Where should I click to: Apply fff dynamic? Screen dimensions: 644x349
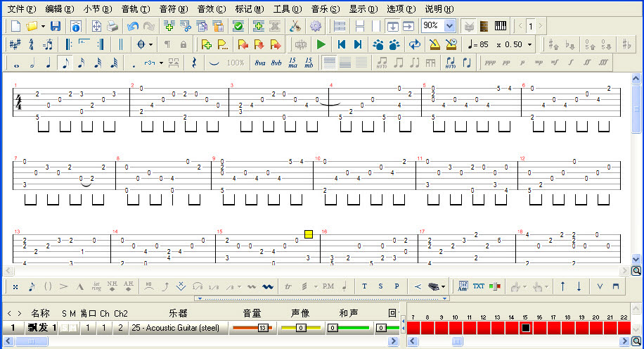[603, 63]
